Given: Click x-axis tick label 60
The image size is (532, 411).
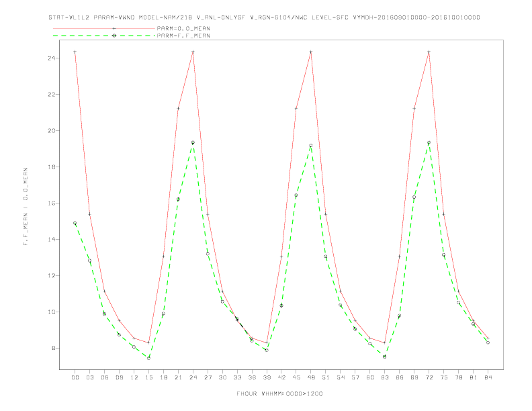Looking at the screenshot, I should pos(370,377).
